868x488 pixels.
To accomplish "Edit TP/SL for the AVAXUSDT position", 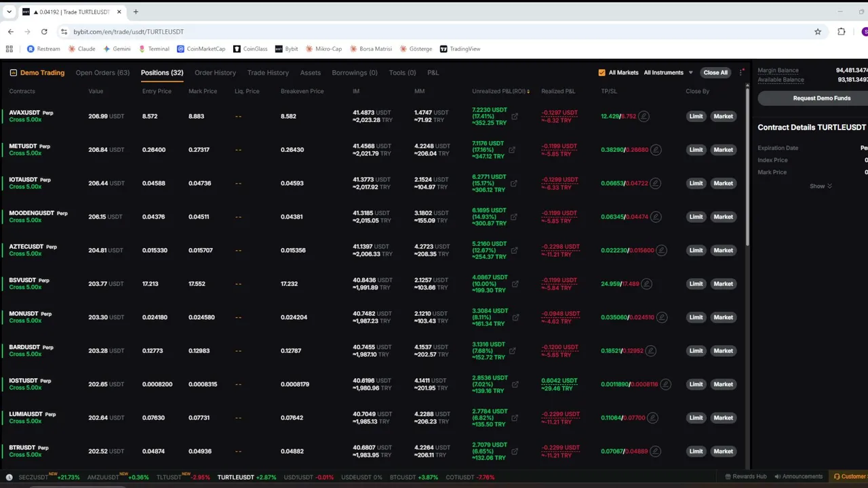I will [x=644, y=117].
